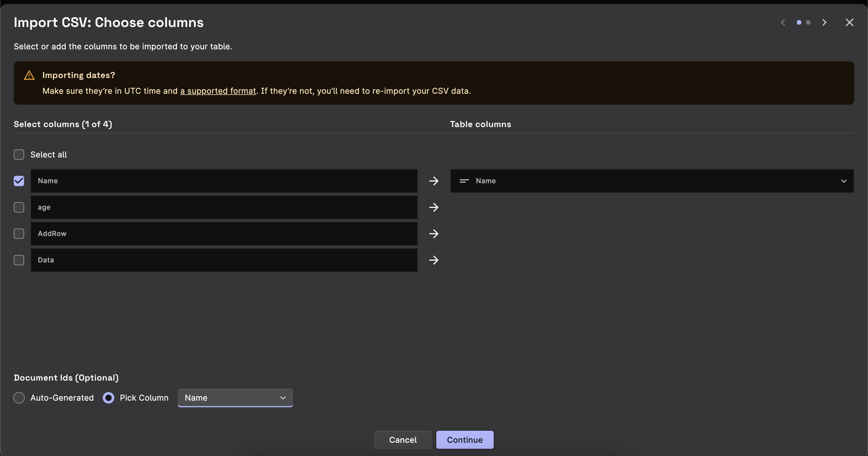Image resolution: width=868 pixels, height=456 pixels.
Task: Open the Pick Column dropdown
Action: [235, 398]
